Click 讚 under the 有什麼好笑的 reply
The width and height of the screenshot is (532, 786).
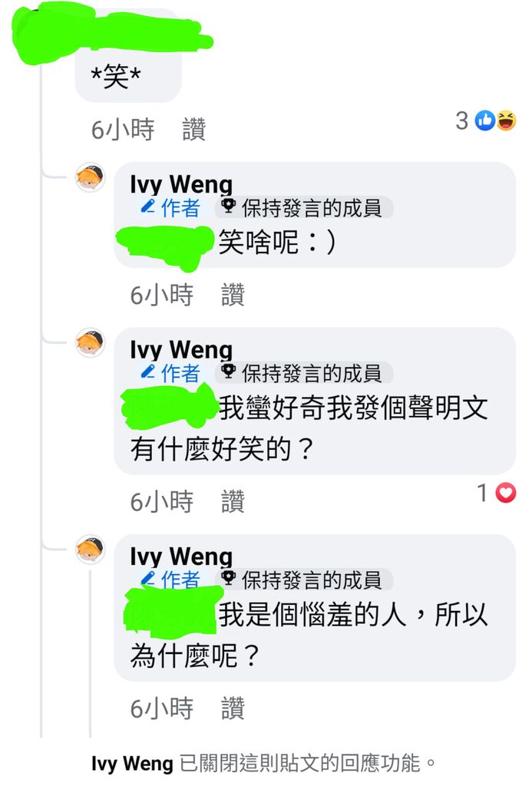233,501
